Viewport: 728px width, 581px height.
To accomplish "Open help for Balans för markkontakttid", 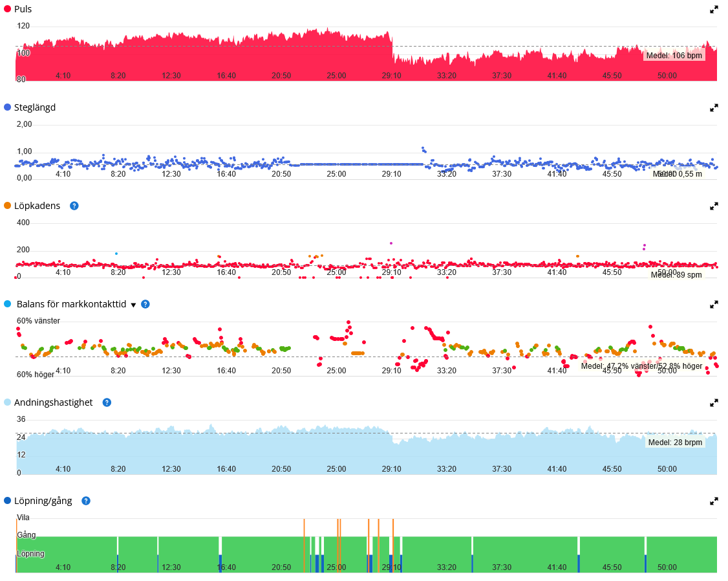I will pos(145,304).
